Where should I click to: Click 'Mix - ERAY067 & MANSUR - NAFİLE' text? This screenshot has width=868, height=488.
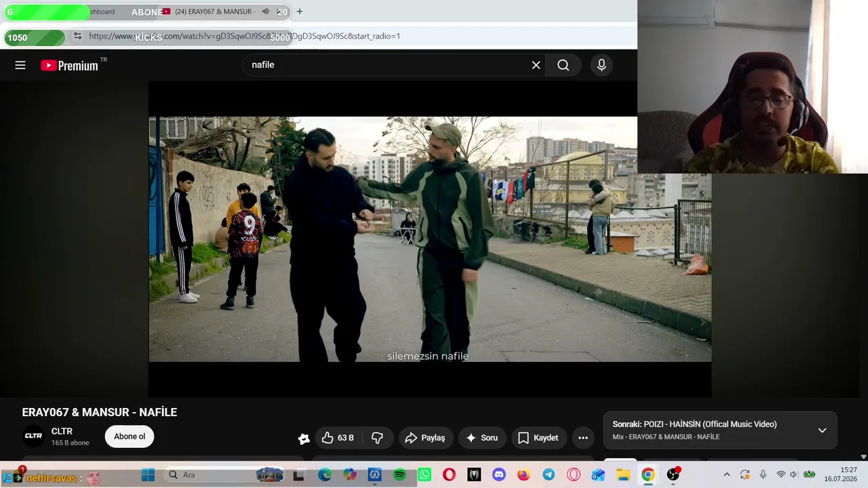666,436
